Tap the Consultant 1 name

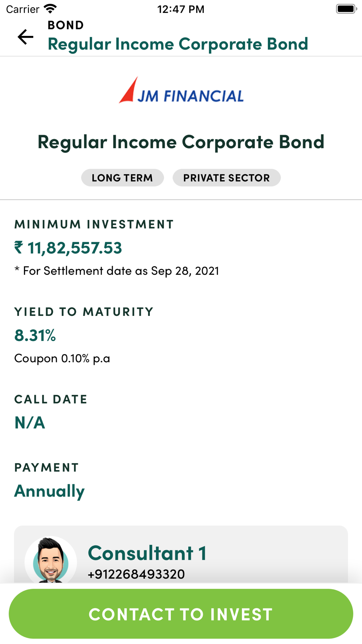[147, 553]
